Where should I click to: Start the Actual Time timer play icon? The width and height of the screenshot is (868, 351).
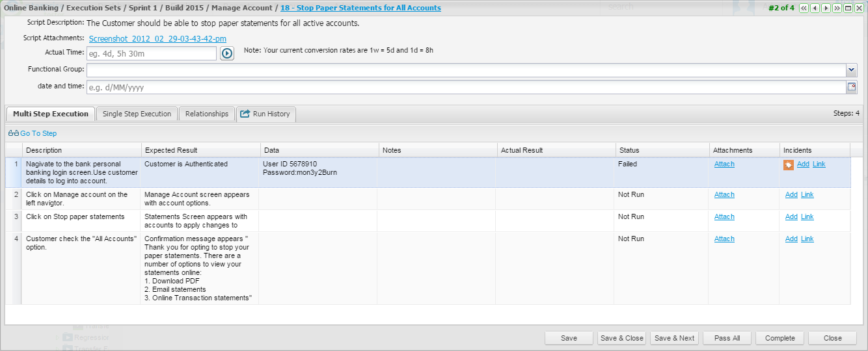pos(226,53)
